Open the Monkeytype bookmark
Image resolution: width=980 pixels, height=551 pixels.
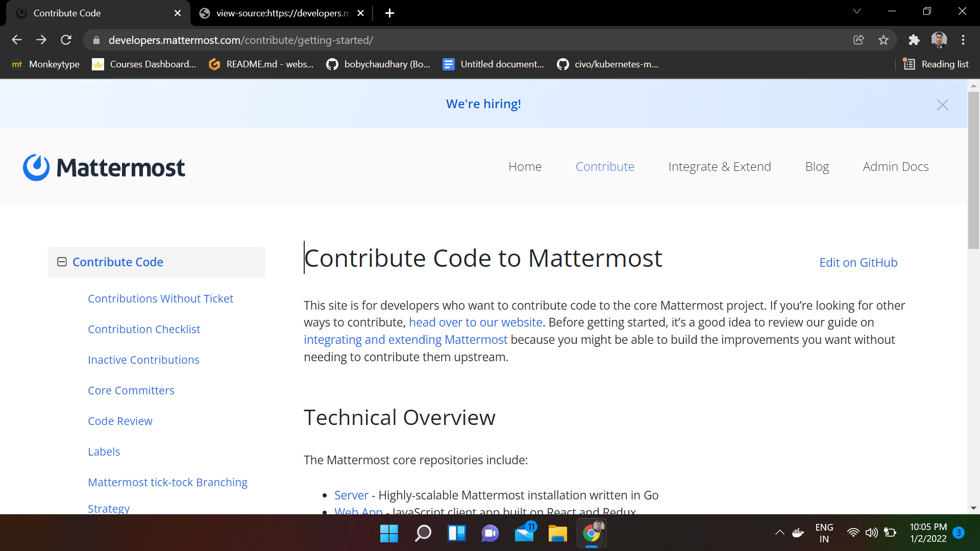pyautogui.click(x=45, y=64)
